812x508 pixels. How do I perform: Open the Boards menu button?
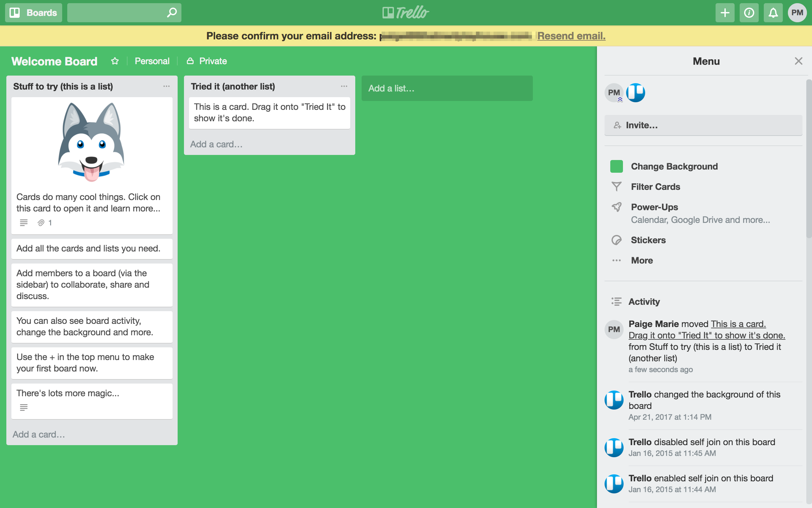click(x=34, y=13)
